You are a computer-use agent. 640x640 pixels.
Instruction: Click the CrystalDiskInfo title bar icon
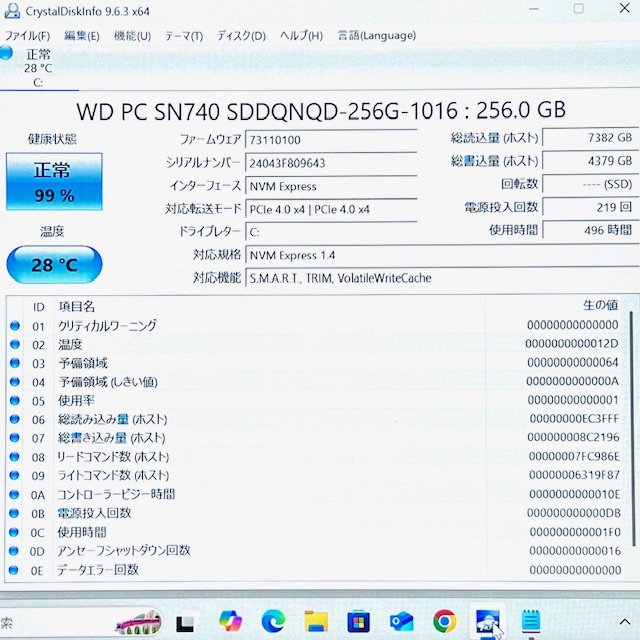pyautogui.click(x=12, y=11)
